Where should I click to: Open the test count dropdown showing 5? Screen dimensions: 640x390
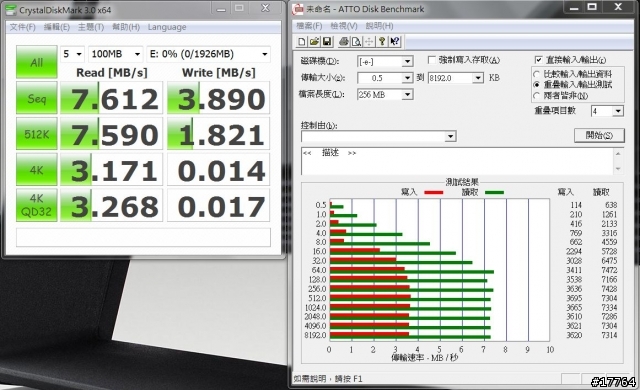72,54
